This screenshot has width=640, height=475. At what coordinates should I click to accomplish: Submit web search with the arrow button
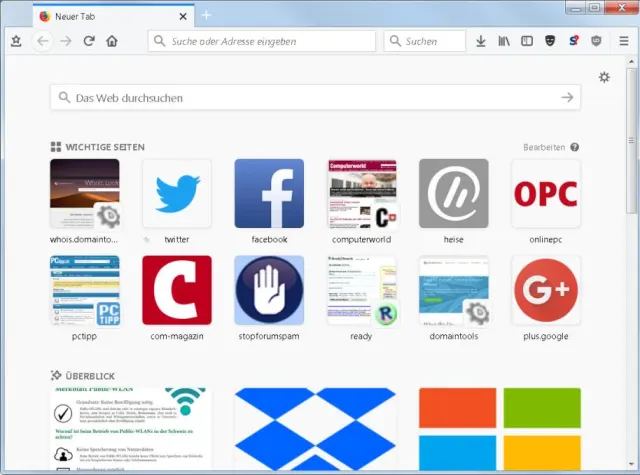[567, 98]
